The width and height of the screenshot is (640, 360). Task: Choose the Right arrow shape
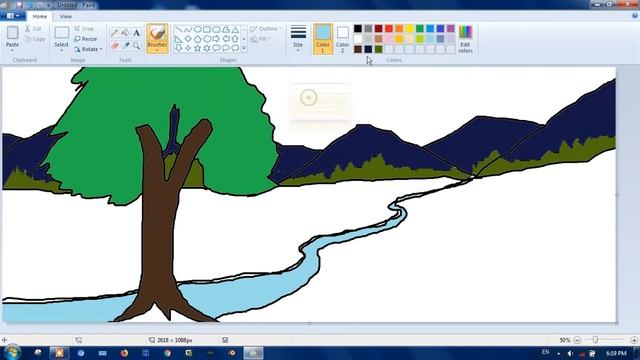pyautogui.click(x=216, y=39)
